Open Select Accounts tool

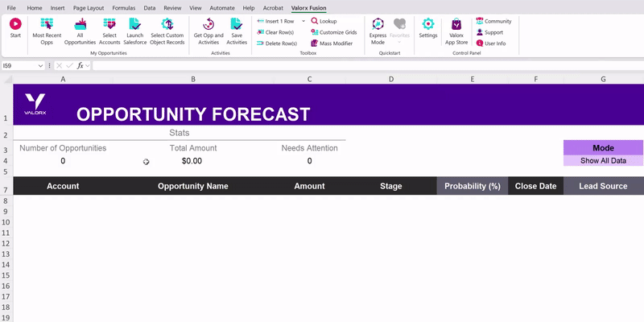click(x=109, y=31)
